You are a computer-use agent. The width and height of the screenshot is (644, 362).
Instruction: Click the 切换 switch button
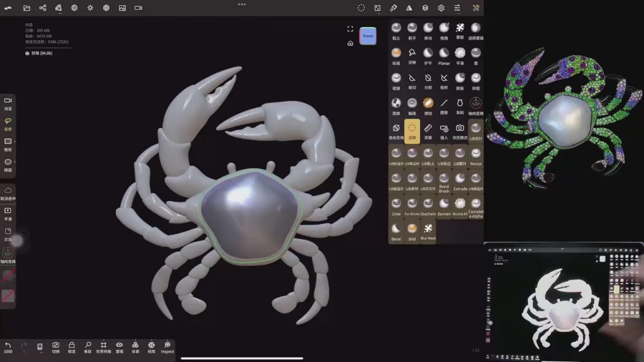tap(56, 347)
